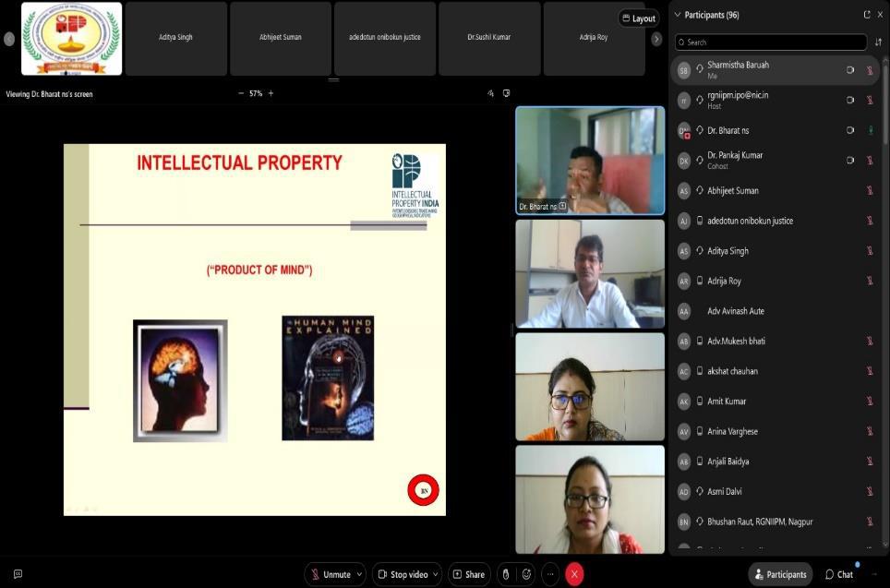This screenshot has height=588, width=890.
Task: Open the Chat panel
Action: click(838, 574)
